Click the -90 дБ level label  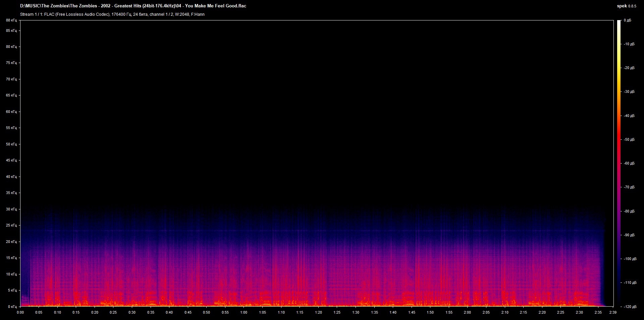tap(629, 235)
